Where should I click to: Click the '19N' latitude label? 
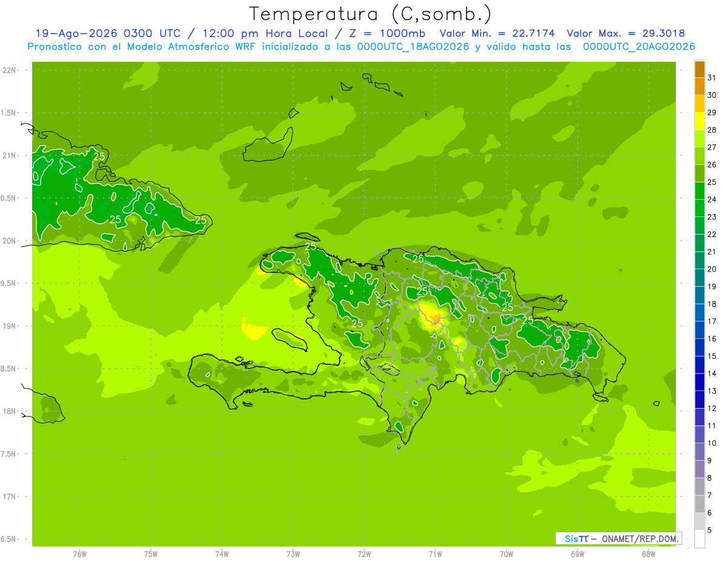(9, 326)
